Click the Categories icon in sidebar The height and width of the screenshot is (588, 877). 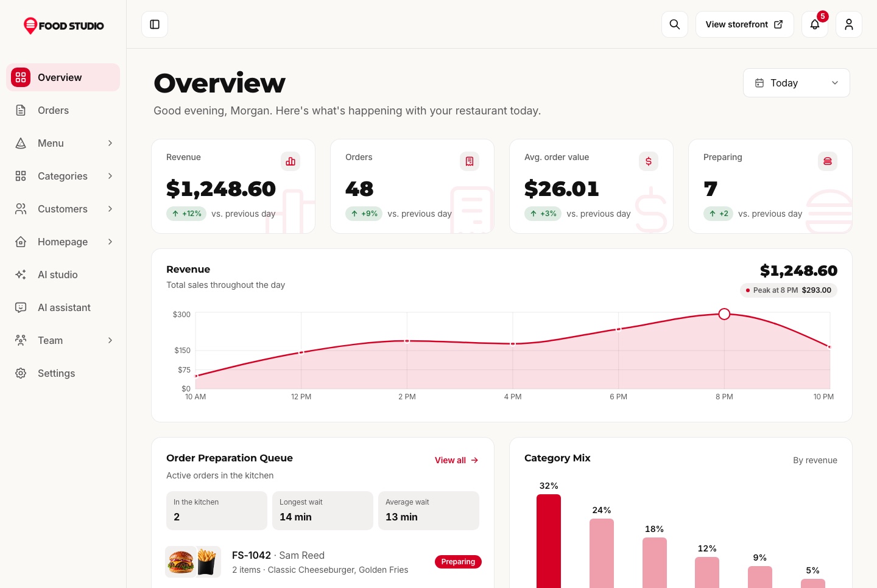click(x=21, y=176)
